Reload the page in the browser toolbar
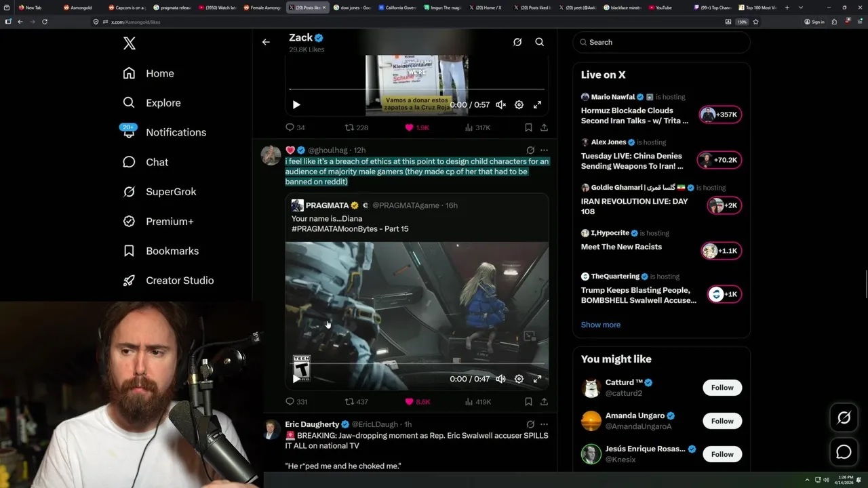868x488 pixels. 45,22
